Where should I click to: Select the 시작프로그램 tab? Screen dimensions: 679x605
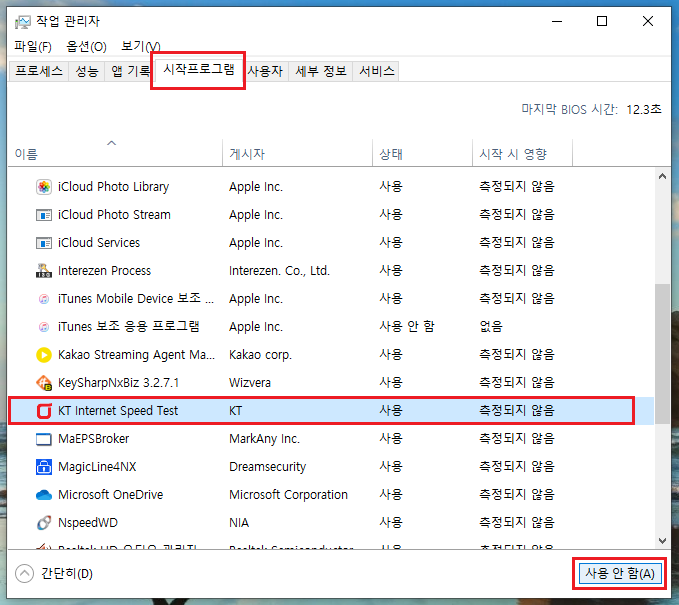point(199,69)
